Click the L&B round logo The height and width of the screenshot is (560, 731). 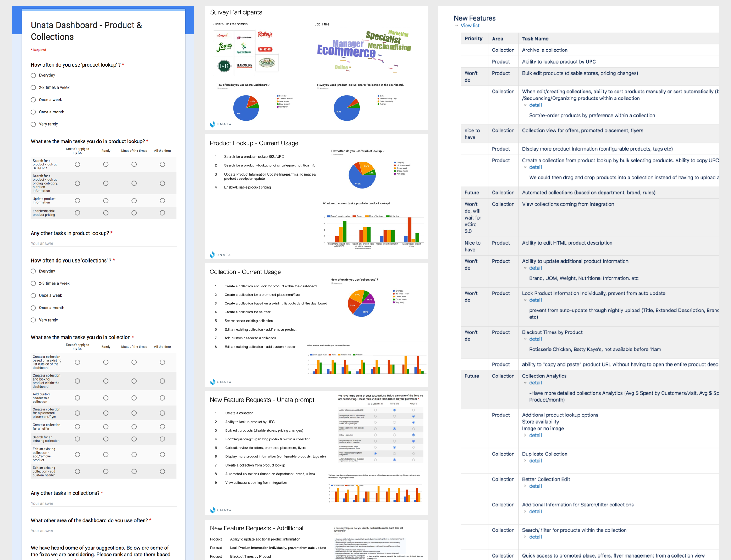pyautogui.click(x=224, y=66)
